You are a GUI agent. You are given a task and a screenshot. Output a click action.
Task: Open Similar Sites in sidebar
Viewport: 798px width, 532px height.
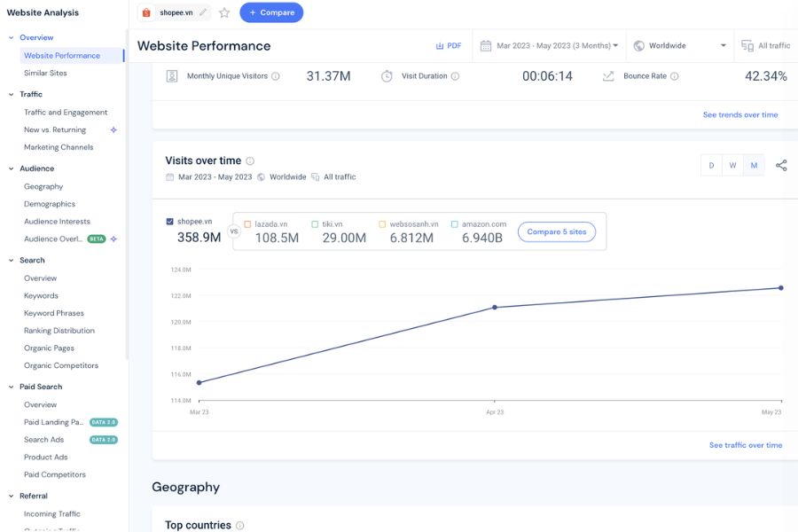(x=45, y=74)
